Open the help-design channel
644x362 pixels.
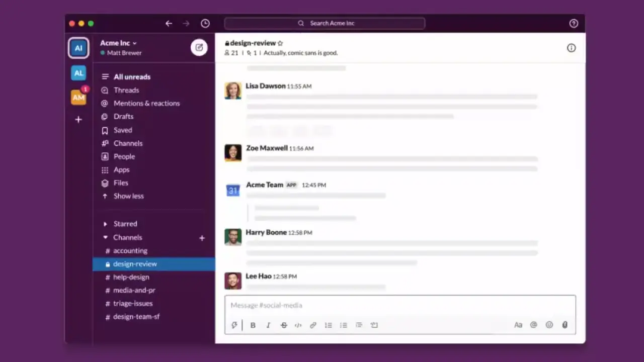tap(131, 277)
